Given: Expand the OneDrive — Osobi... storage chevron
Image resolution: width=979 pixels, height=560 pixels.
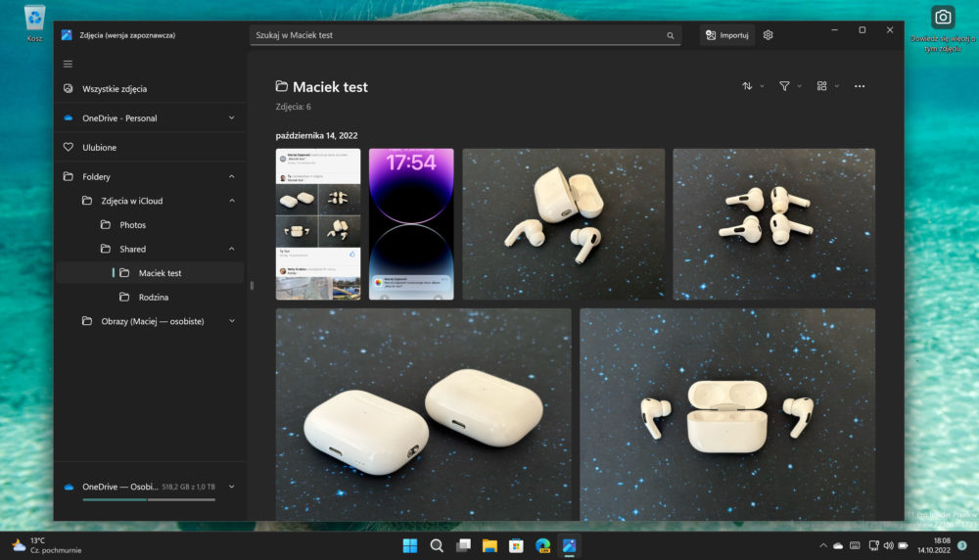Looking at the screenshot, I should pyautogui.click(x=232, y=487).
